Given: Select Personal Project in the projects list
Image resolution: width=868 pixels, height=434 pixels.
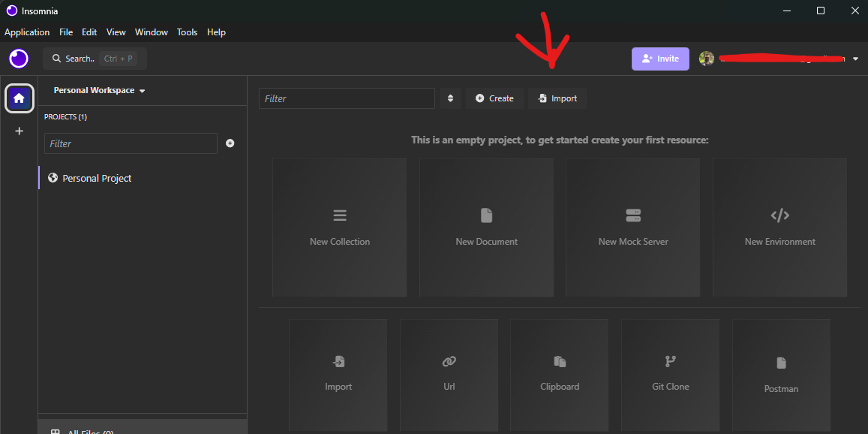Looking at the screenshot, I should click(x=143, y=178).
